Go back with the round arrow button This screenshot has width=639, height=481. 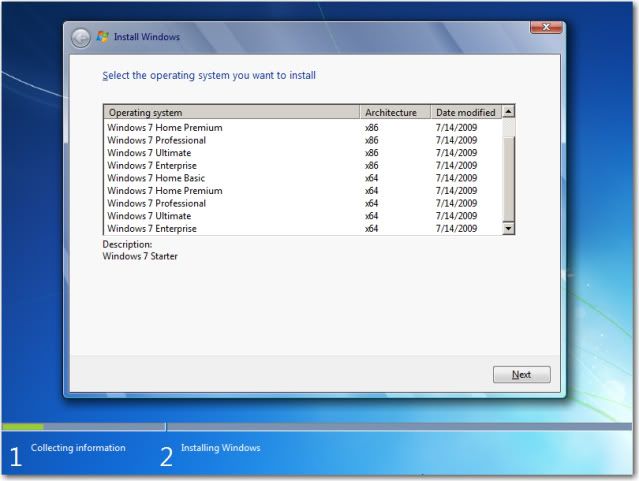(80, 38)
